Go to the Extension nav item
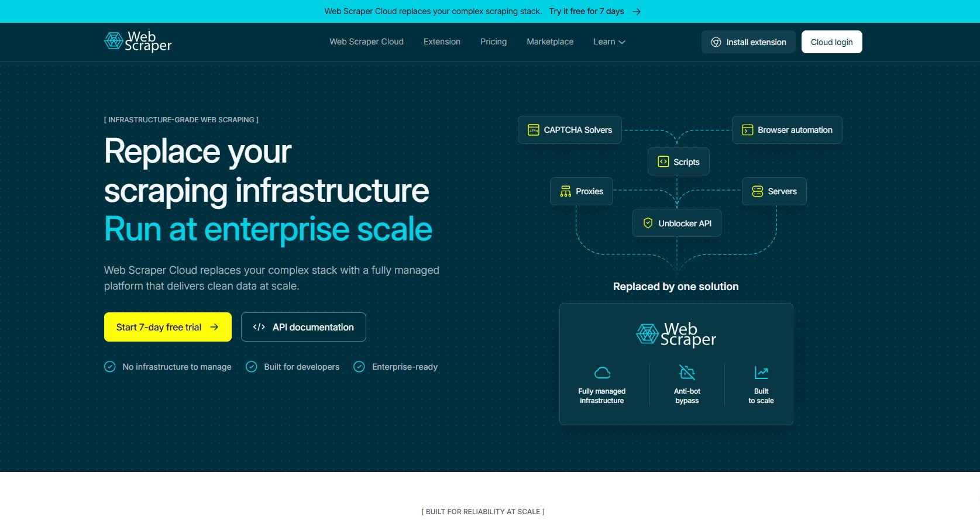 click(x=442, y=42)
